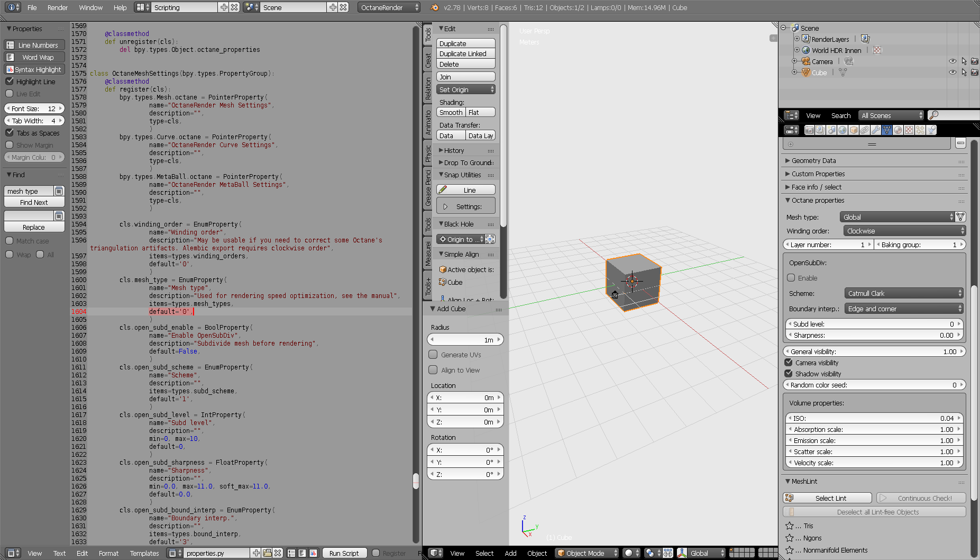
Task: Enable Align to View checkbox
Action: (x=433, y=370)
